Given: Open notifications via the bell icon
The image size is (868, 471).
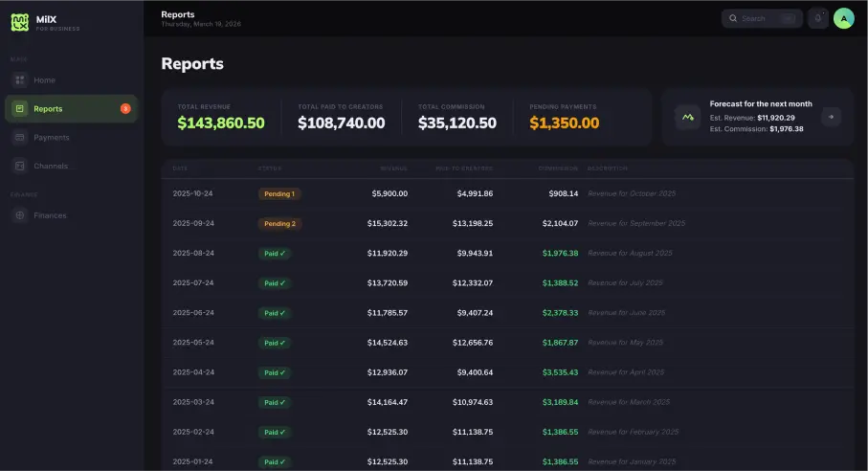Looking at the screenshot, I should [817, 18].
